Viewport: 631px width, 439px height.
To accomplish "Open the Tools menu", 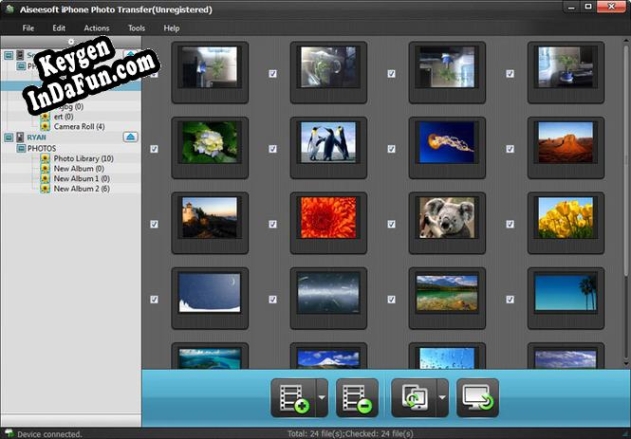I will (136, 28).
